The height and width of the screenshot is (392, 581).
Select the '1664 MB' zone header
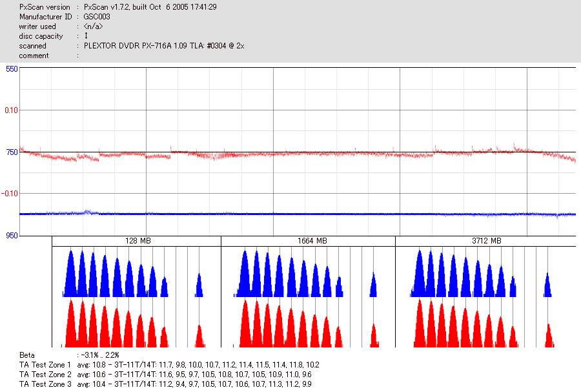point(312,241)
